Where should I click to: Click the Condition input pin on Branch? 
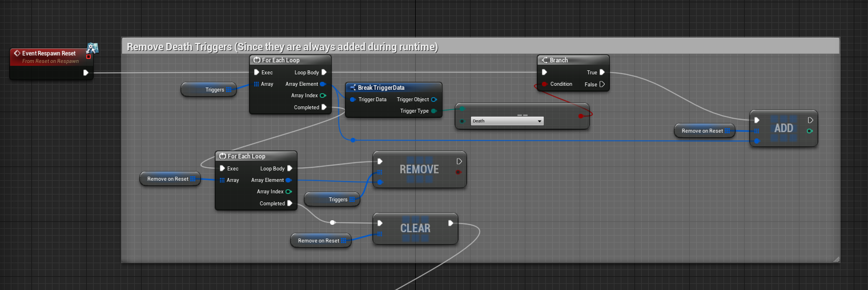point(544,84)
